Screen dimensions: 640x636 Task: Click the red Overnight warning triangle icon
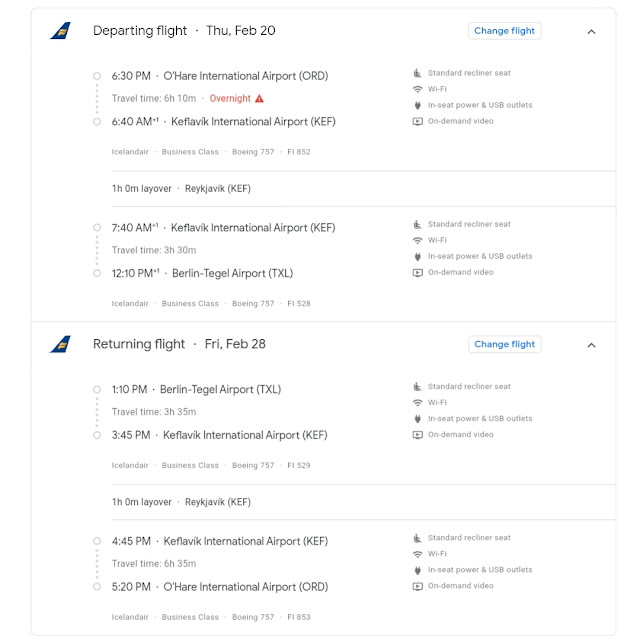pyautogui.click(x=259, y=99)
